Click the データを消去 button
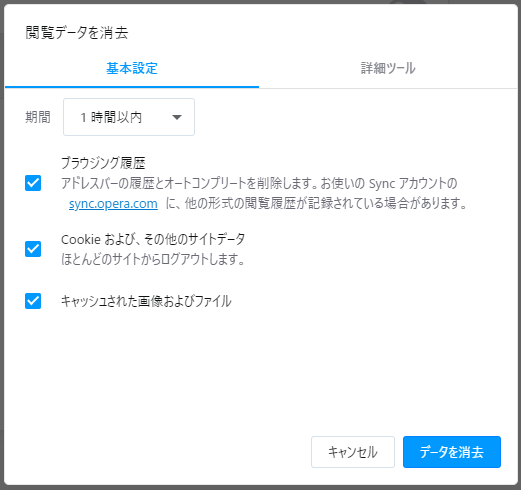Screen dimensions: 521x490 452,452
